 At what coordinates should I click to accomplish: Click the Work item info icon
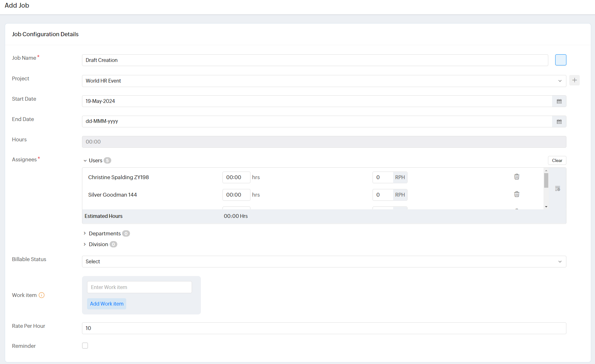[42, 295]
